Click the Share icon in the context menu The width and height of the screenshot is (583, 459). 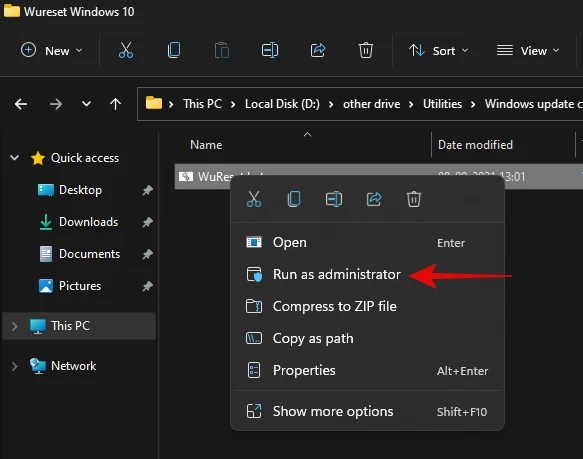pyautogui.click(x=374, y=199)
